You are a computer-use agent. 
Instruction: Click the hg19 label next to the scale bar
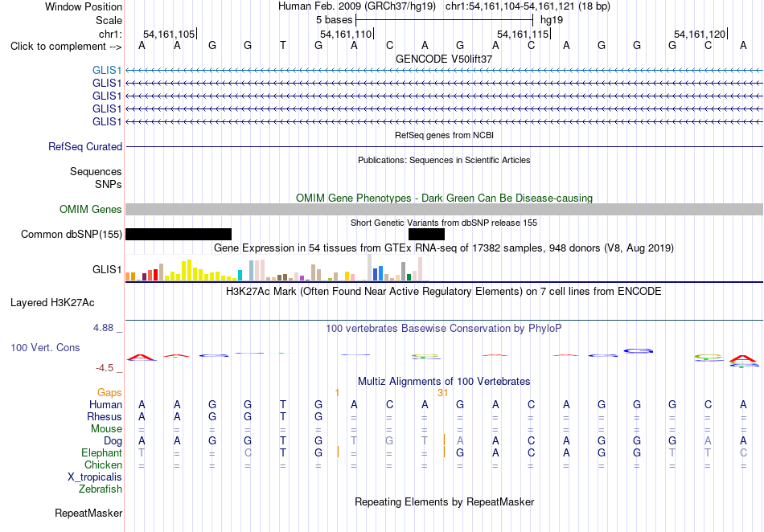coord(552,20)
